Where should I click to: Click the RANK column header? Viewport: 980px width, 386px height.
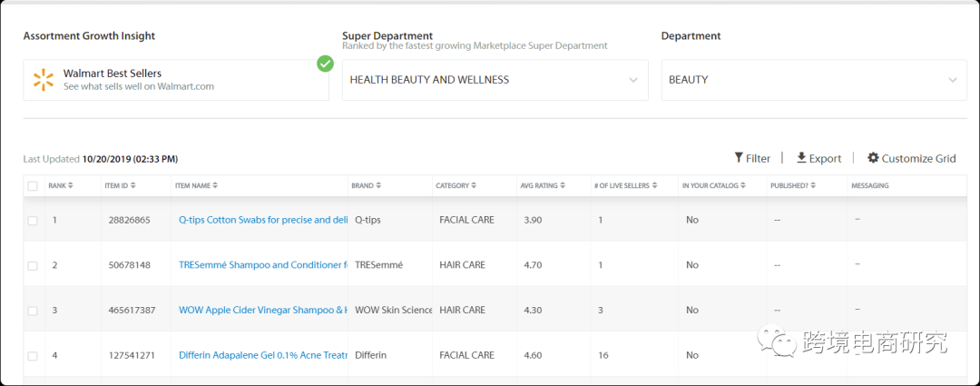(57, 186)
